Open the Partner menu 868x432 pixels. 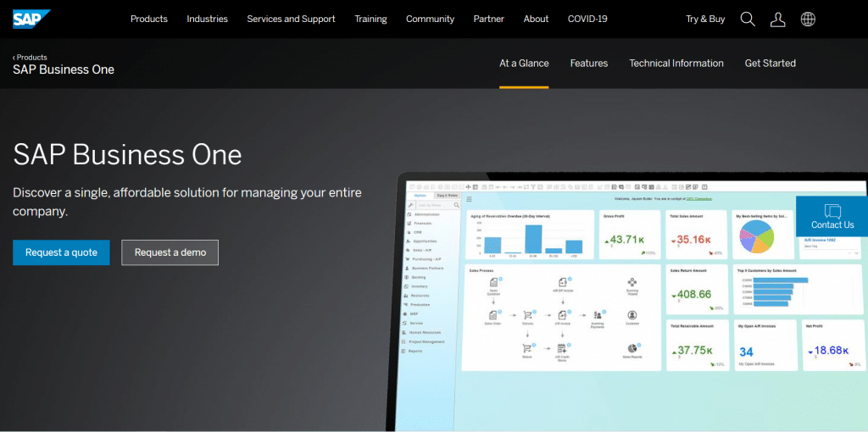[x=489, y=19]
